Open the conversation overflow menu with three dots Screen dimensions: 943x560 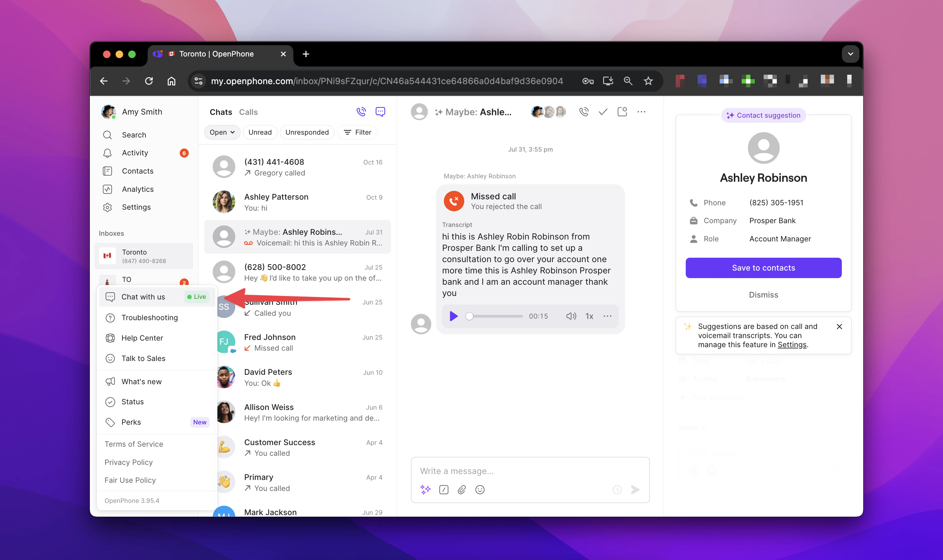click(641, 112)
